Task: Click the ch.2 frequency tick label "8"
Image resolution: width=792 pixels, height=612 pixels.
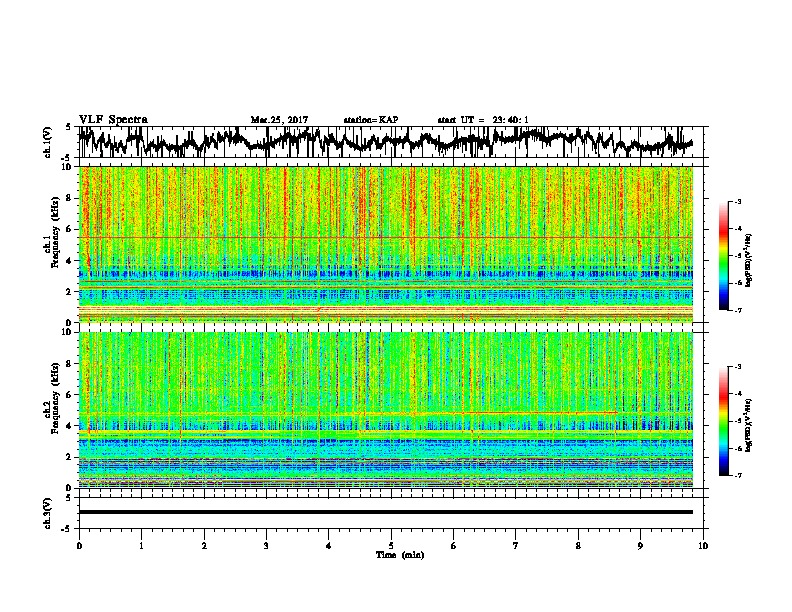Action: coord(71,364)
